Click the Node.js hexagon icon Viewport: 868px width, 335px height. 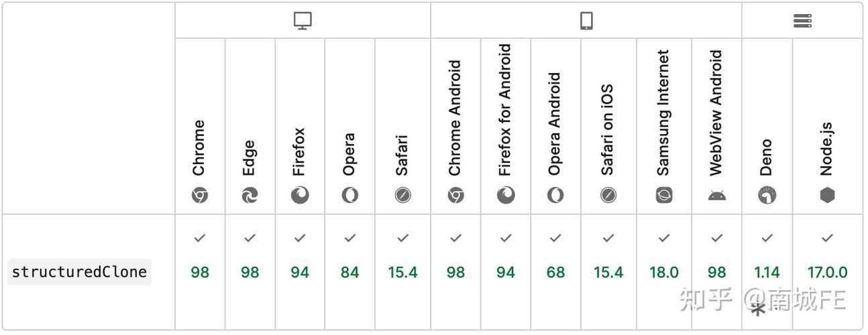(827, 196)
